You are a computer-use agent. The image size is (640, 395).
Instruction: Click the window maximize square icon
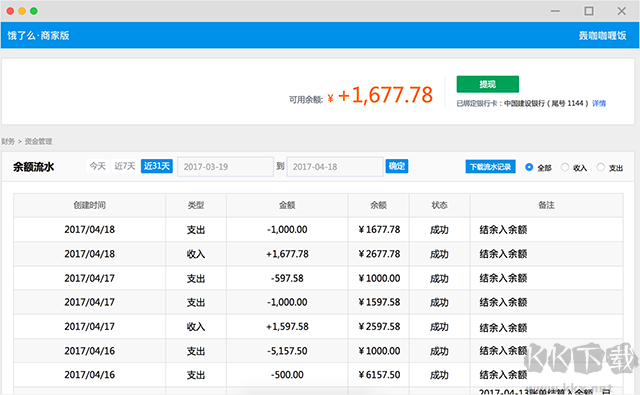[x=589, y=11]
